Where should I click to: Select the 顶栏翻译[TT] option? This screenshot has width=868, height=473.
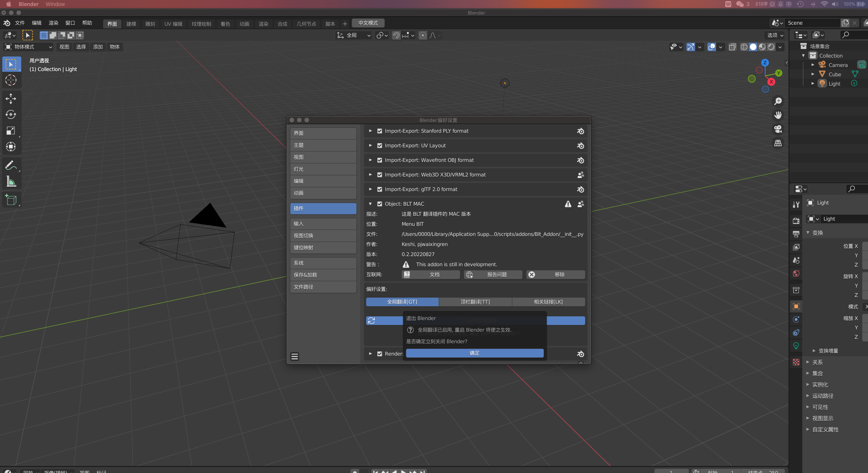point(475,302)
